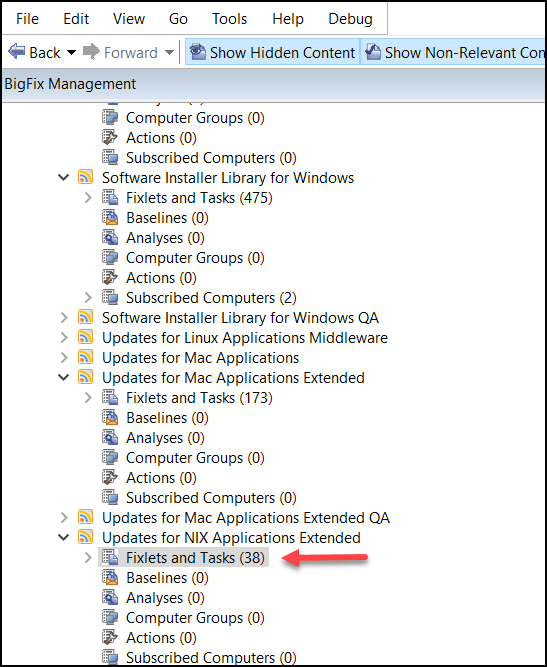This screenshot has height=667, width=547.
Task: Click Actions icon under NIX Applications Extended
Action: (x=110, y=637)
